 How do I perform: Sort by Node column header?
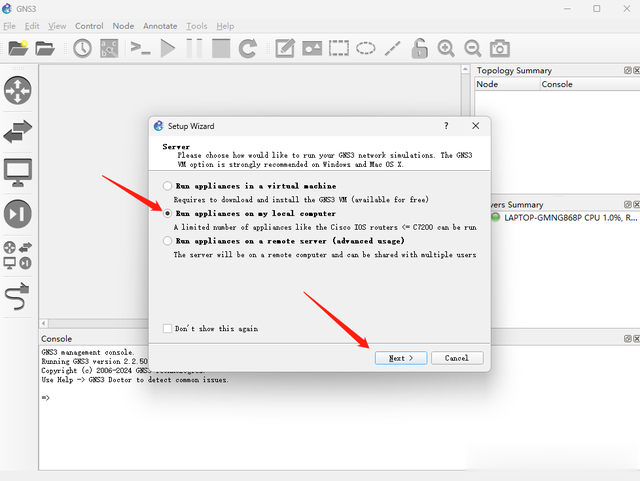507,84
